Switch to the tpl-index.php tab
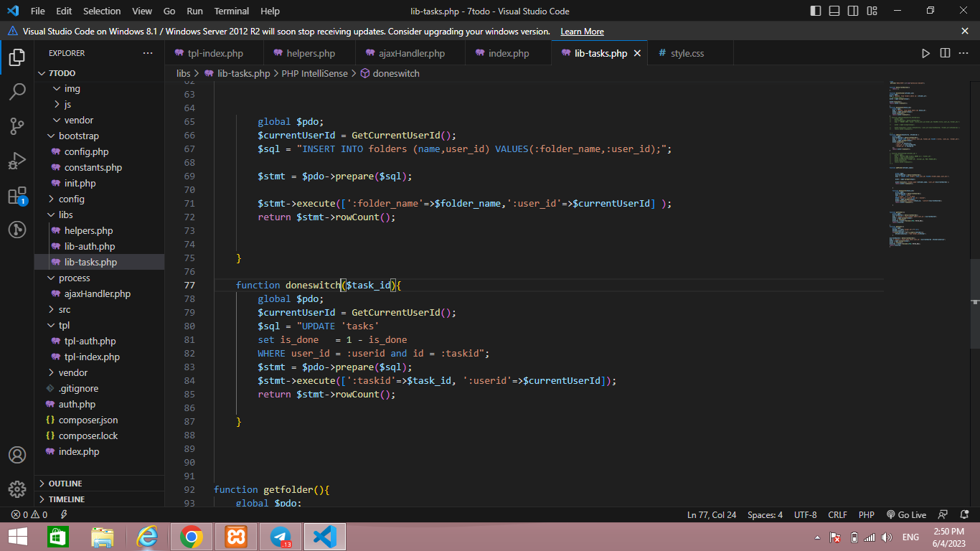 [215, 53]
